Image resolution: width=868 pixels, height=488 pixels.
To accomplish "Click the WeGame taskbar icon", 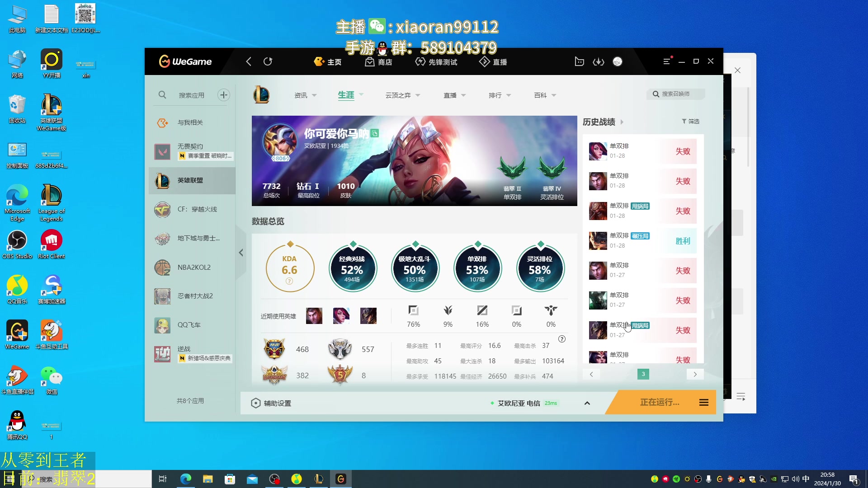I will tap(341, 479).
